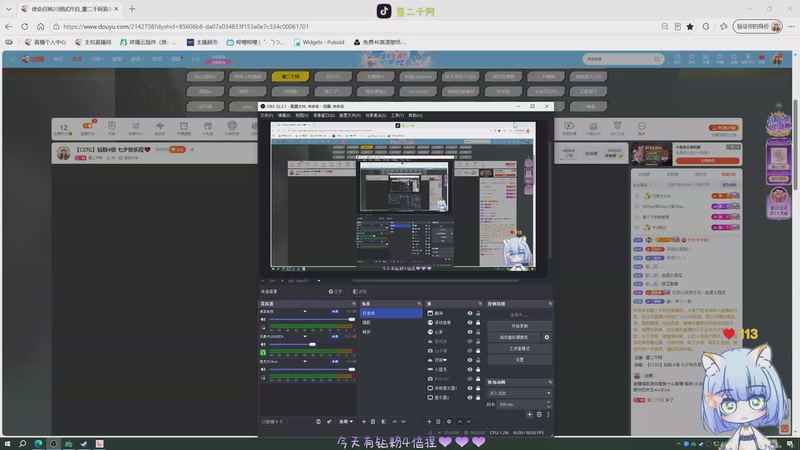Go back in the browser
Screen dimensions: 800x450
[9, 27]
